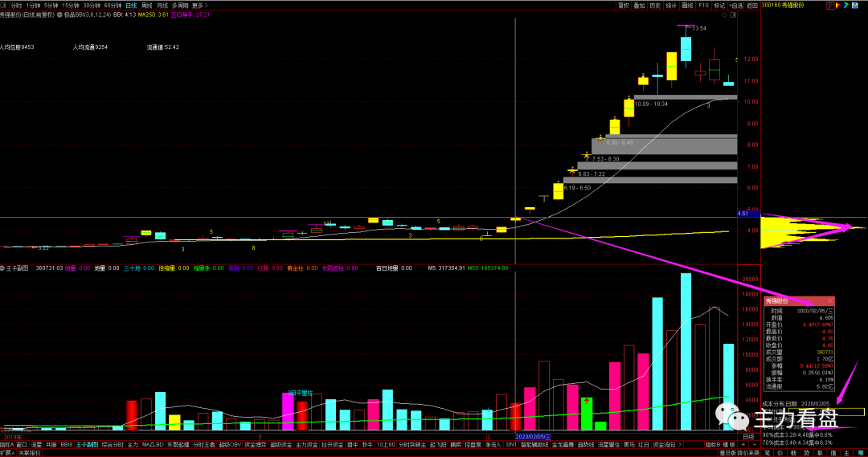Select the 拉升资金 indicator tab
The width and height of the screenshot is (868, 457).
332,445
